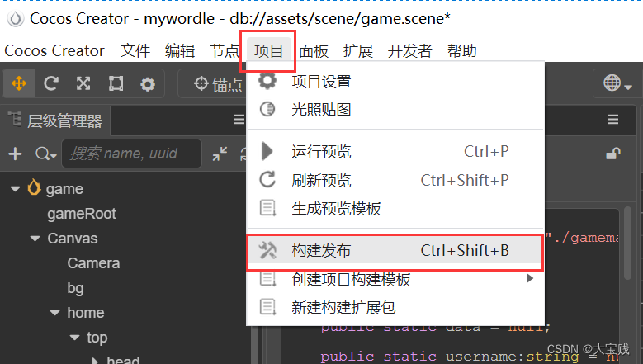The image size is (643, 364).
Task: Expand the head node
Action: click(x=95, y=361)
